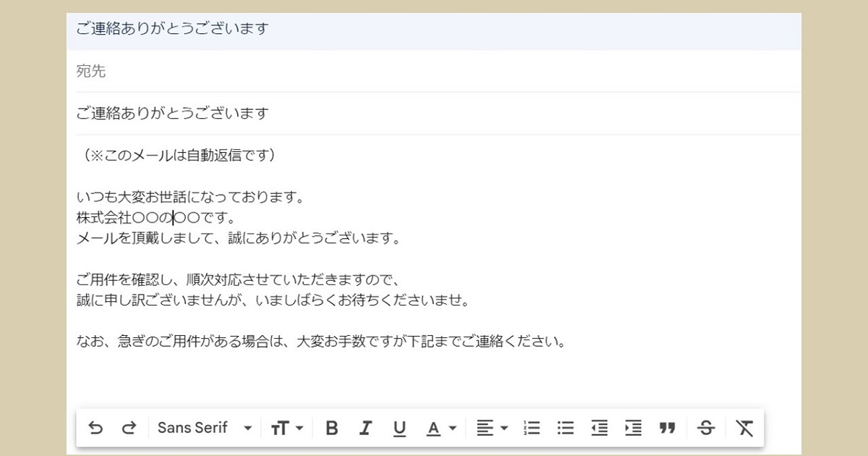Viewport: 868px width, 456px height.
Task: Click the Redo icon in the formatting toolbar
Action: (129, 428)
